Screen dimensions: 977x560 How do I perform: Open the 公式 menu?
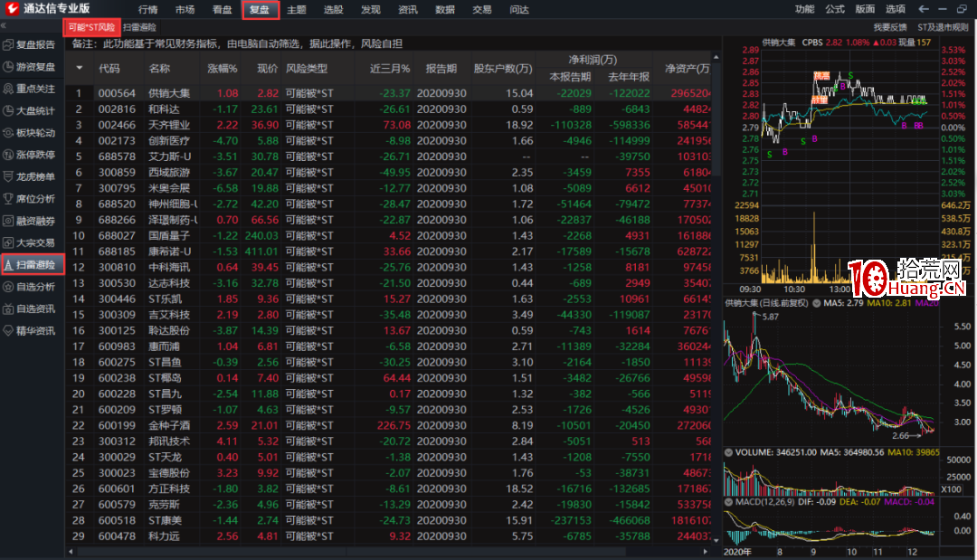(x=835, y=9)
